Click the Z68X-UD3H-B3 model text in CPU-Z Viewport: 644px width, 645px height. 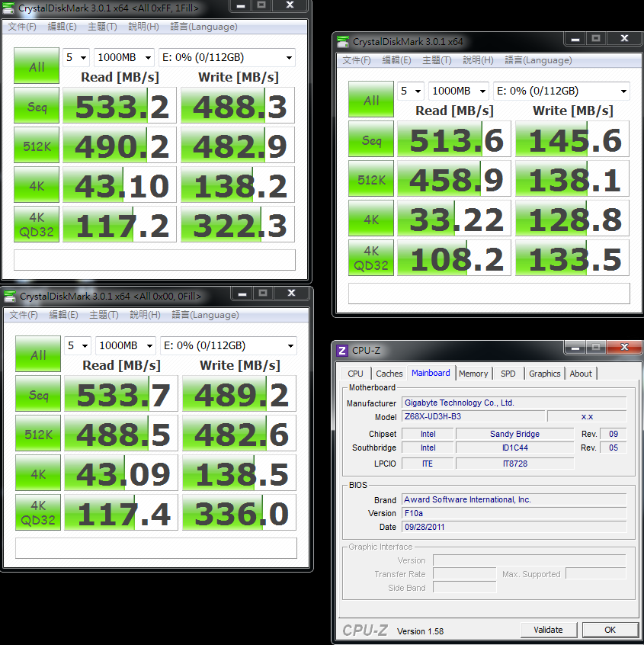pyautogui.click(x=433, y=416)
